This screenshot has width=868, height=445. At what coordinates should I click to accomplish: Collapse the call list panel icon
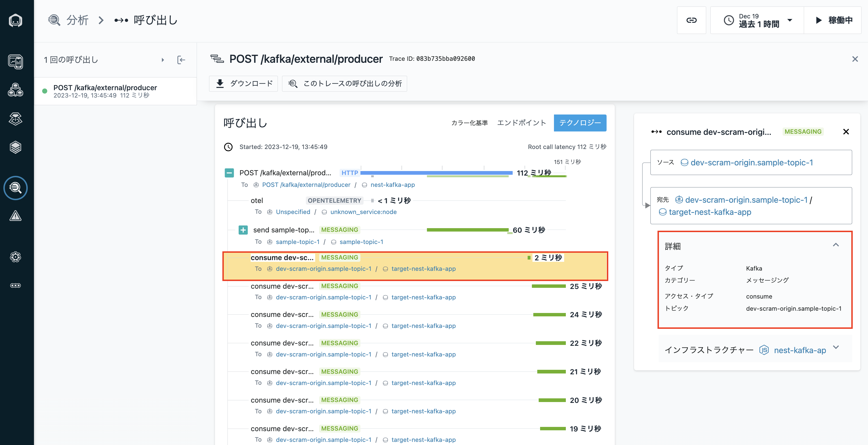point(181,60)
